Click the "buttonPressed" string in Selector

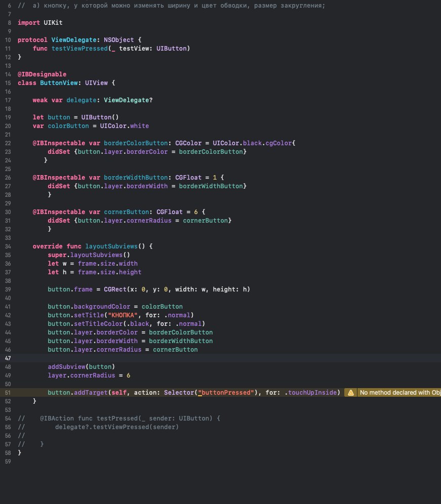tap(226, 393)
